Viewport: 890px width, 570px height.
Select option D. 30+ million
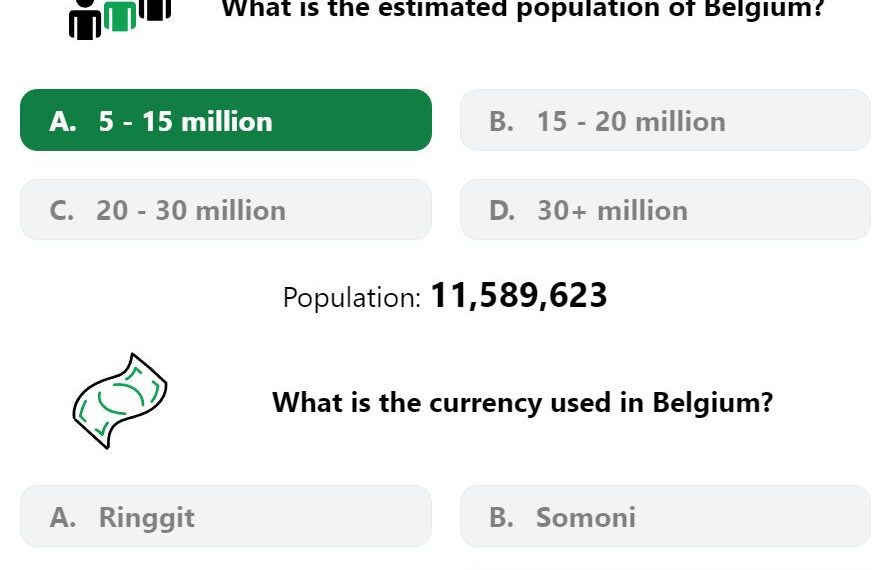(665, 209)
